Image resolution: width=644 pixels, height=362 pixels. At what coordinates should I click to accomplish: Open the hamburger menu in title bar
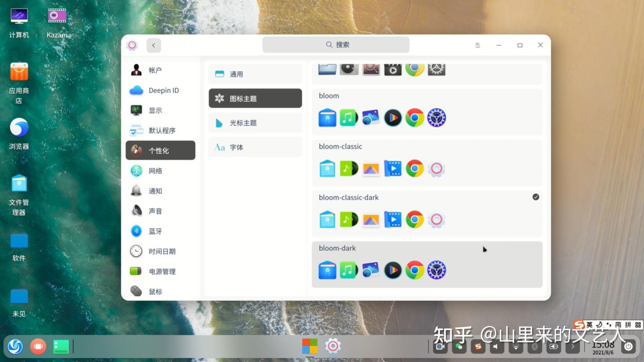[478, 45]
